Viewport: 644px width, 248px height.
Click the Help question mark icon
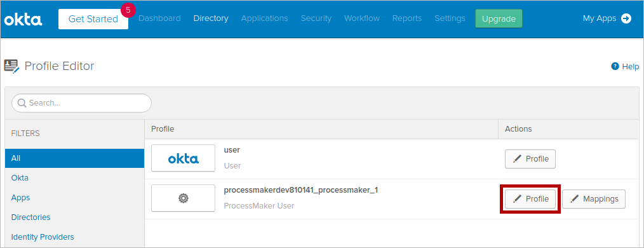click(615, 66)
